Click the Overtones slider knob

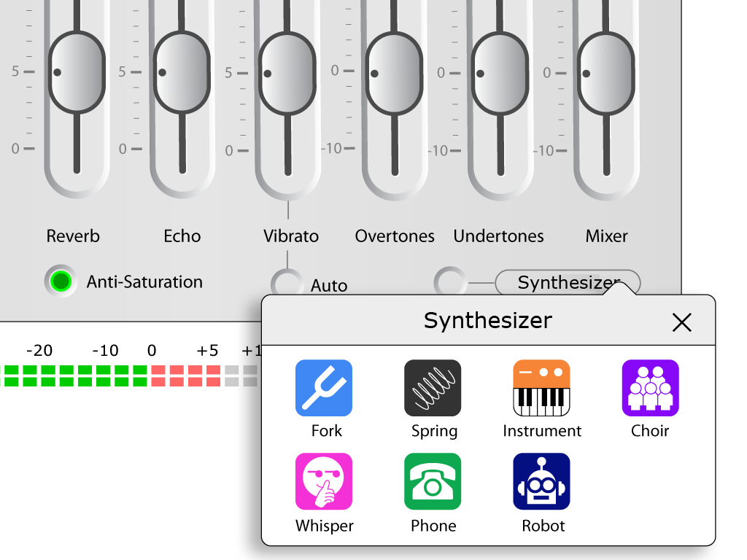(394, 74)
